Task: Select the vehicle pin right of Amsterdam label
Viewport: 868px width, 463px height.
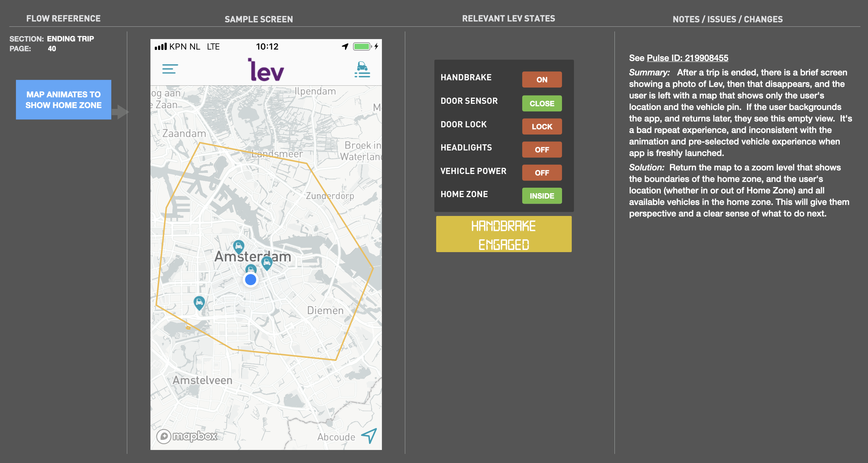Action: point(267,263)
